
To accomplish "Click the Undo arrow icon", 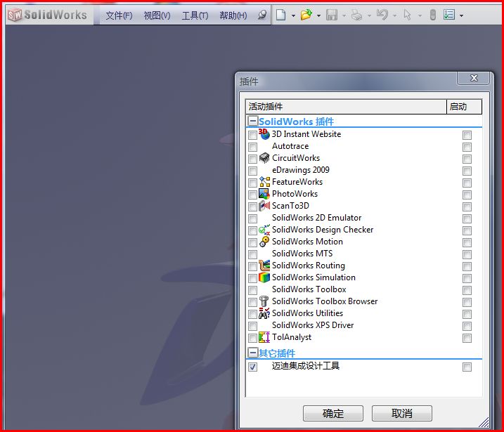I will click(x=382, y=15).
